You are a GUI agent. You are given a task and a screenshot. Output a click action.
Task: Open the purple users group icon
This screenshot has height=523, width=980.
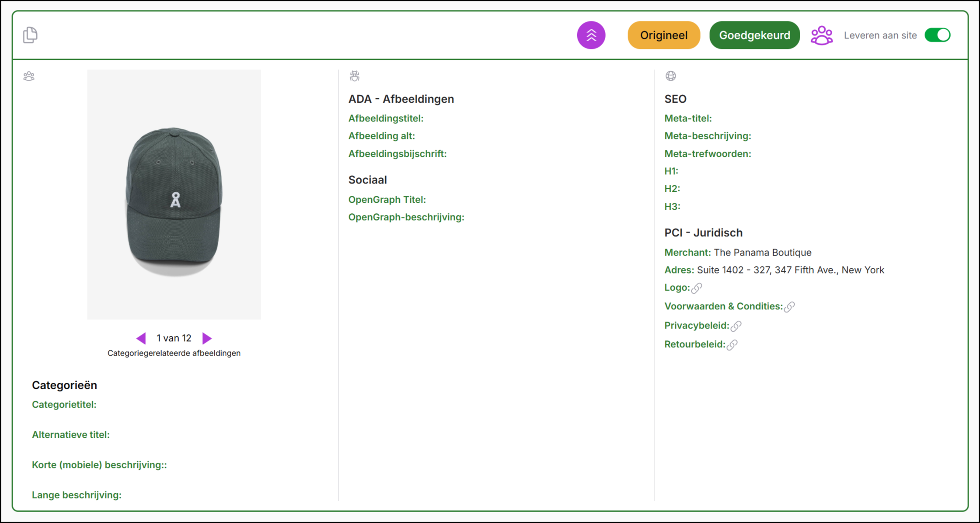click(x=821, y=35)
